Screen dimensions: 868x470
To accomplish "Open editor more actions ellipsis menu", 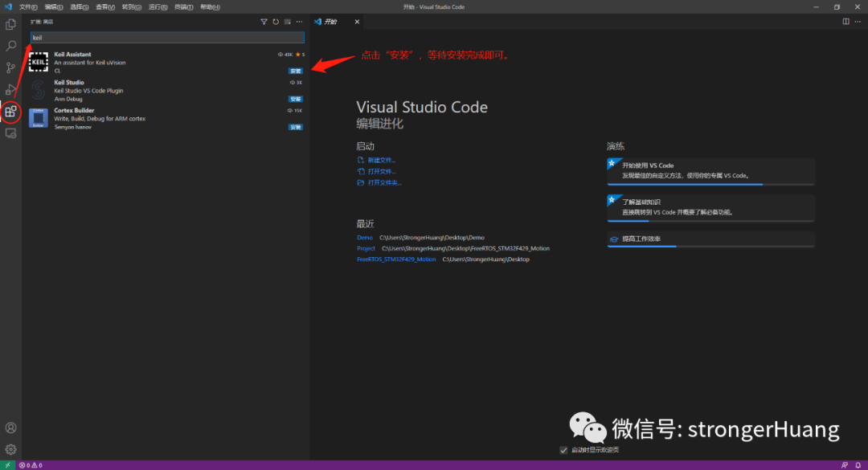I will tap(858, 22).
